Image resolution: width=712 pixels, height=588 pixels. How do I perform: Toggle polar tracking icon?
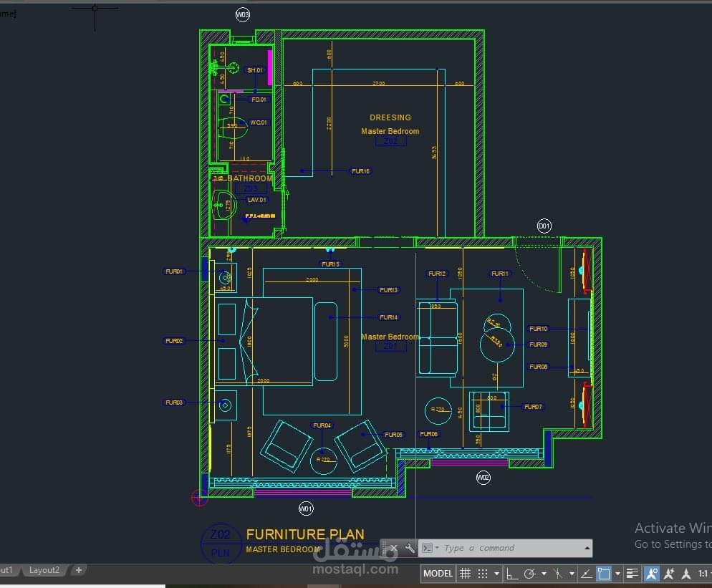tap(529, 574)
